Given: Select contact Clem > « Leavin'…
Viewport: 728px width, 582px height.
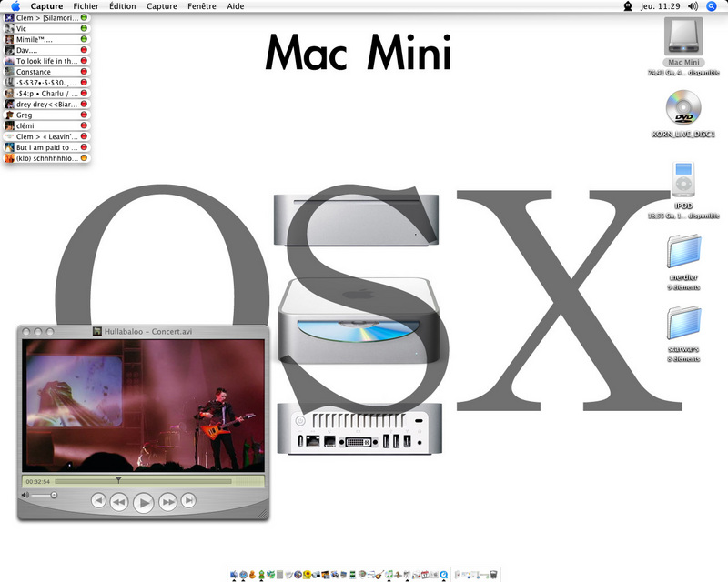Looking at the screenshot, I should click(46, 136).
